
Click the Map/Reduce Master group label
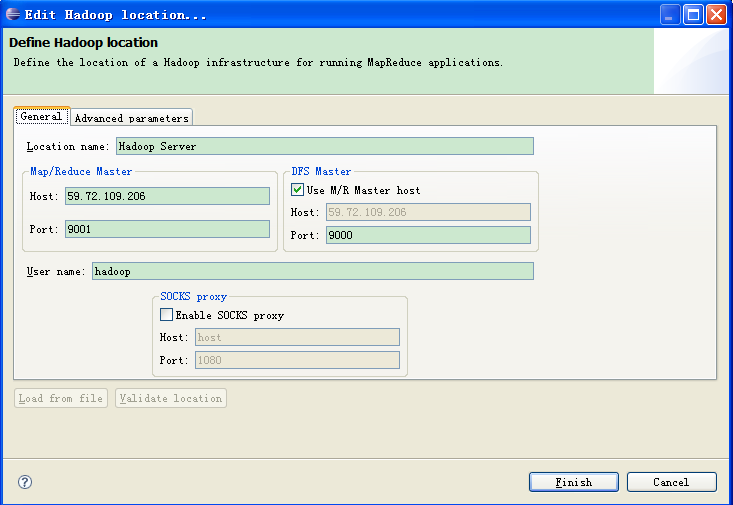tap(81, 172)
